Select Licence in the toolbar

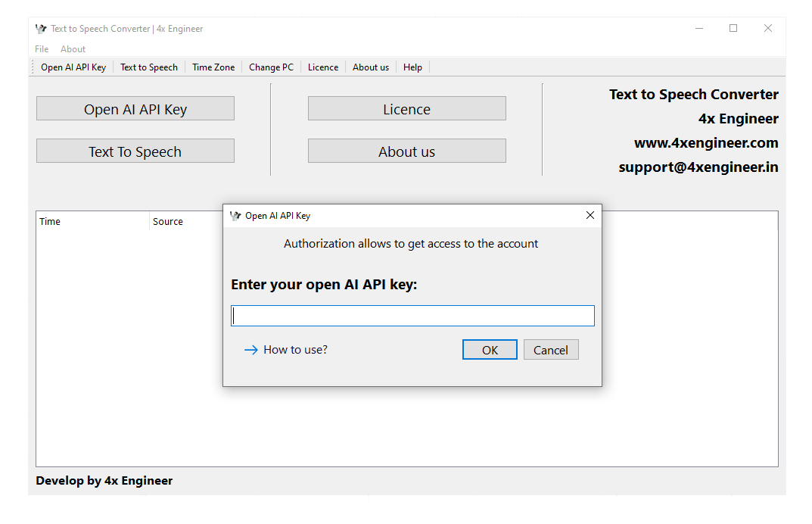[323, 67]
